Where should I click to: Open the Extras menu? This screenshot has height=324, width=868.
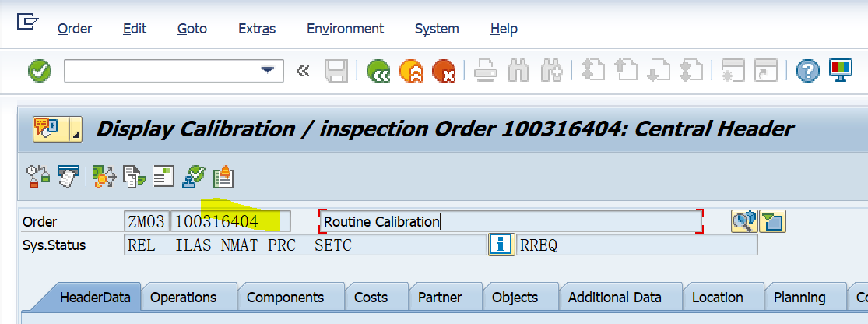[x=257, y=29]
